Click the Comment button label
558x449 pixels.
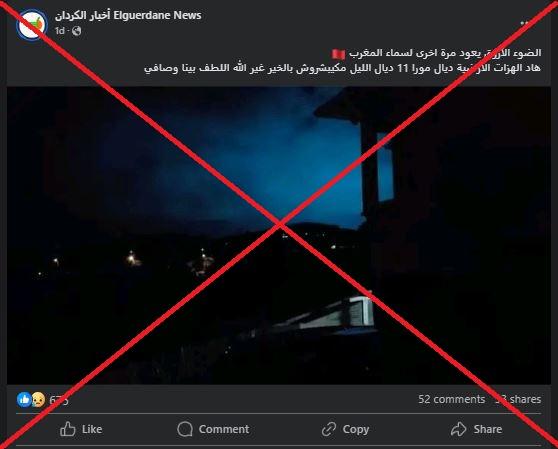[x=224, y=429]
